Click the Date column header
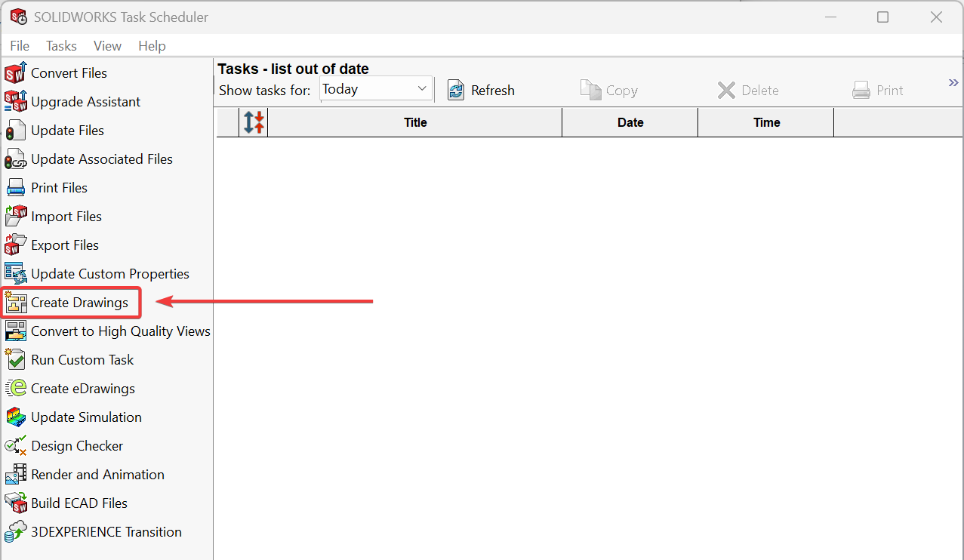The image size is (964, 560). (x=630, y=122)
